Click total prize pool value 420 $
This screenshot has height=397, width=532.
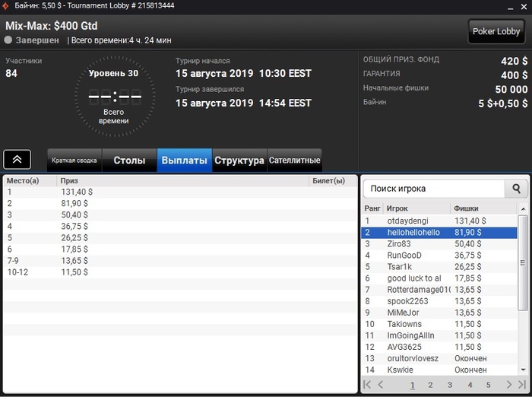(514, 61)
